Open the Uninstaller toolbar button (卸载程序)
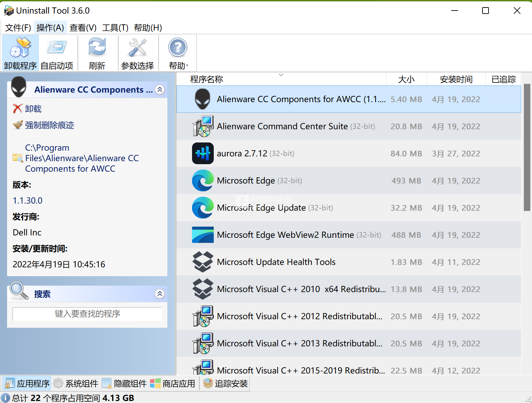The width and height of the screenshot is (532, 403). (x=20, y=53)
